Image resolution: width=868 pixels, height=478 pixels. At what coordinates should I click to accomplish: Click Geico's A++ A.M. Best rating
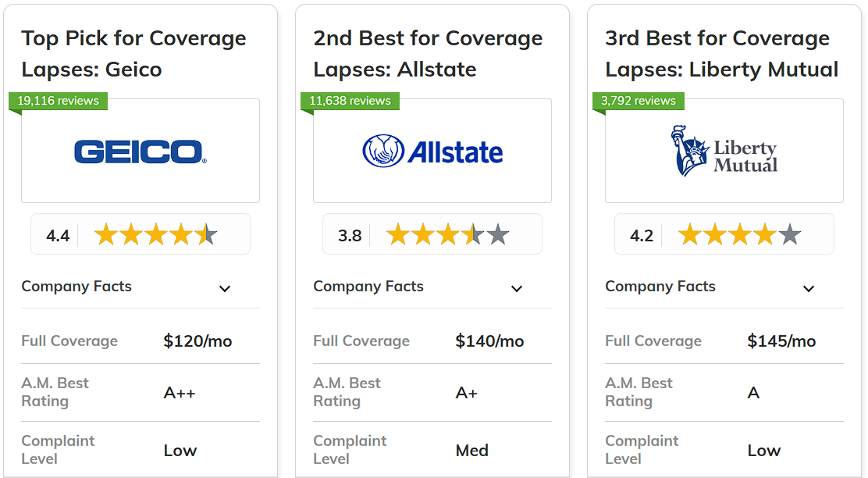tap(180, 393)
